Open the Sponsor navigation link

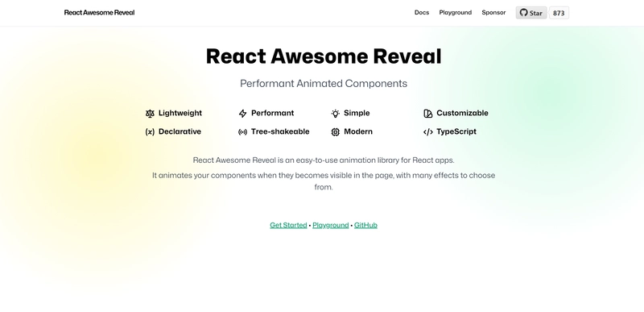[493, 12]
